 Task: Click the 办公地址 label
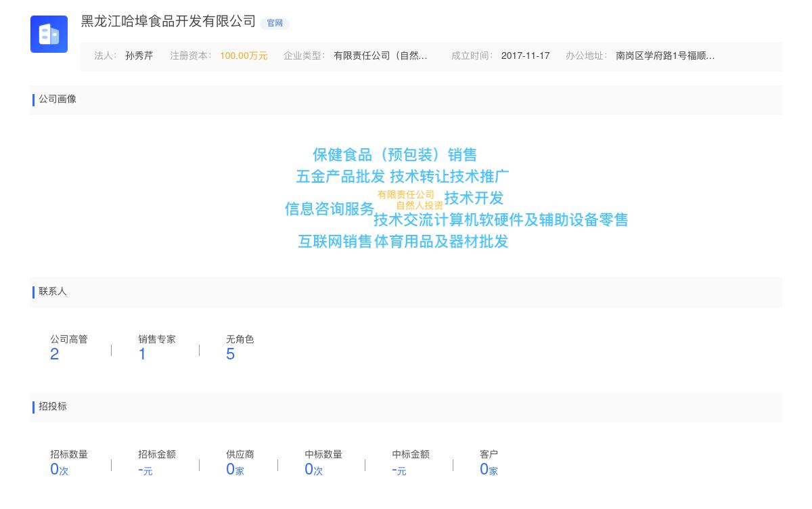(586, 56)
